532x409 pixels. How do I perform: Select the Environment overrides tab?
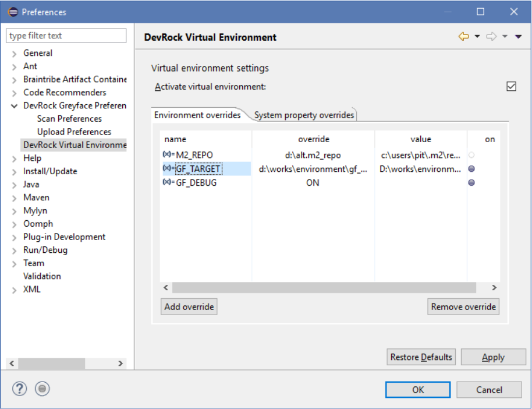click(197, 115)
